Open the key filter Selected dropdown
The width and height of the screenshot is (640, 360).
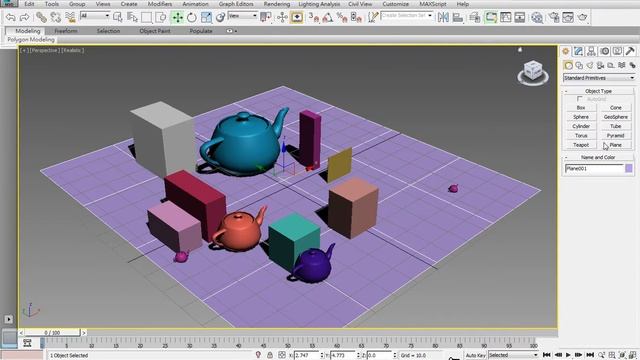[513, 355]
